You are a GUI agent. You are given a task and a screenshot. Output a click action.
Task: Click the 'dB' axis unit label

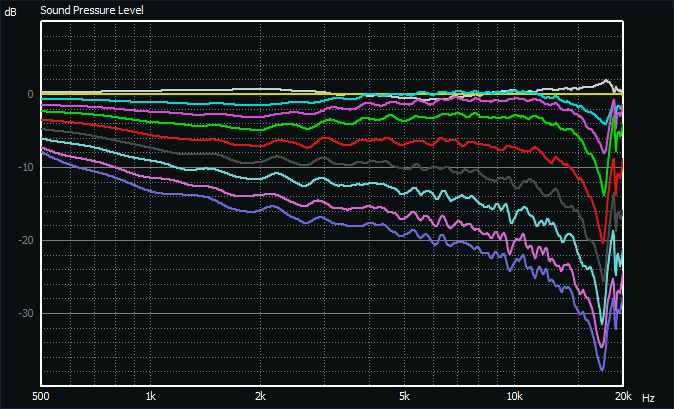(x=10, y=12)
